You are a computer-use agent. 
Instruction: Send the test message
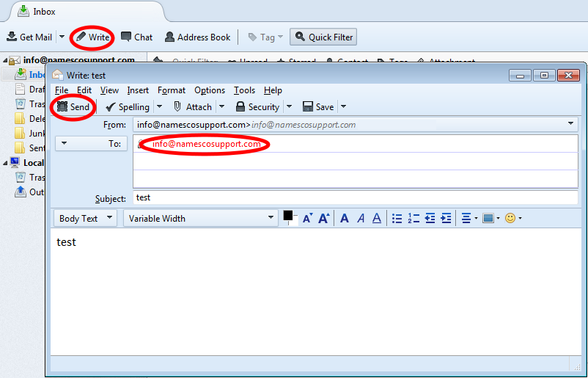tap(73, 107)
